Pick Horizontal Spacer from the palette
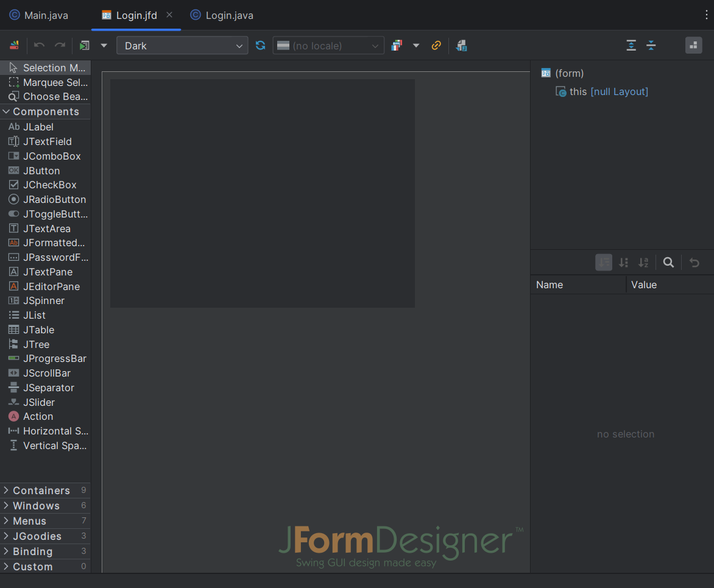Viewport: 714px width, 588px height. (x=46, y=431)
